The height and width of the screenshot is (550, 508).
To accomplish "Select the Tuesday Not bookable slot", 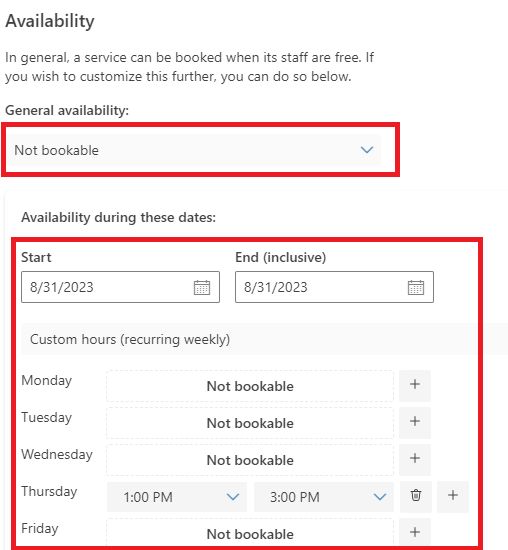I will click(x=250, y=423).
